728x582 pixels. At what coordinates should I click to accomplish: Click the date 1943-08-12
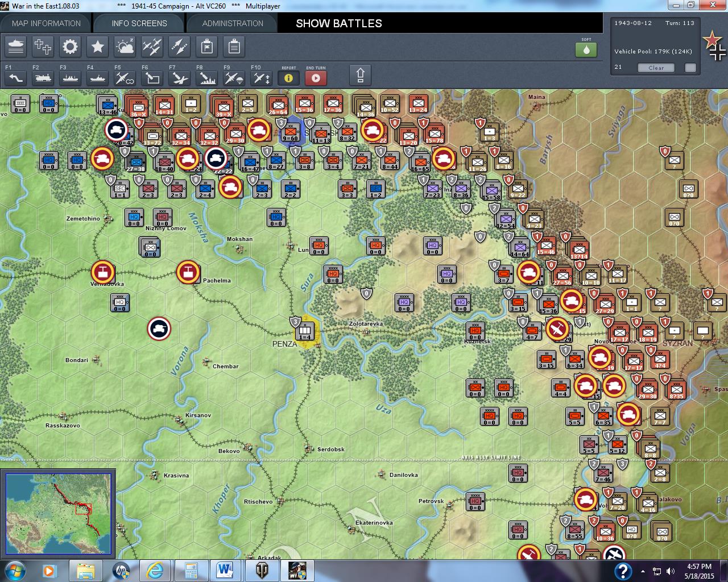point(633,23)
